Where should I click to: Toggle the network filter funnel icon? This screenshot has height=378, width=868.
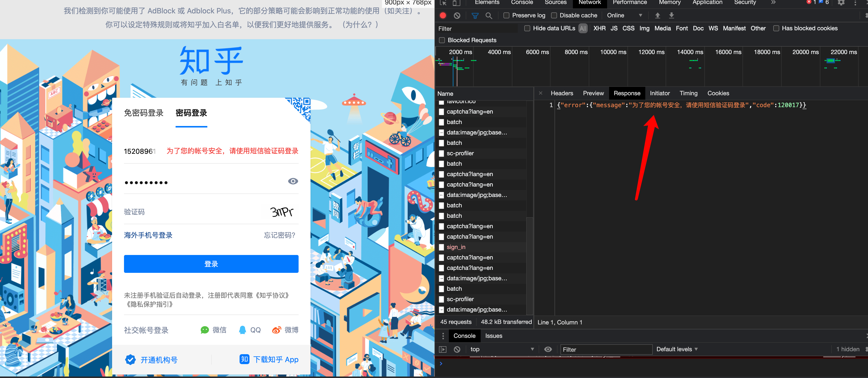point(475,15)
